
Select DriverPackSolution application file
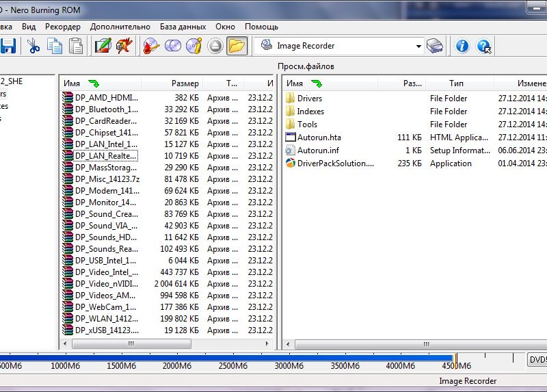pyautogui.click(x=335, y=164)
